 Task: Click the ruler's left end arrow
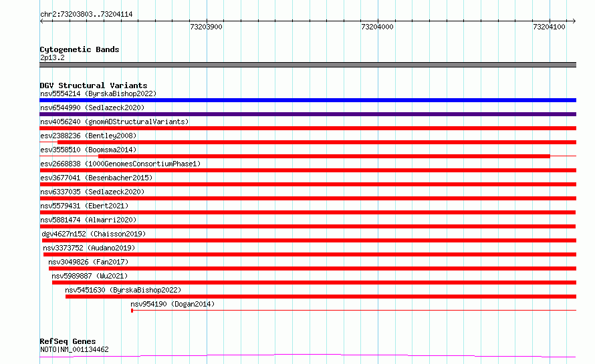pos(41,21)
